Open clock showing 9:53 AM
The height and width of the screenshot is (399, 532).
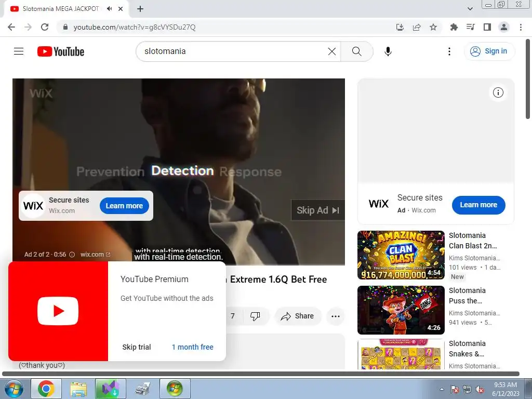[x=506, y=389]
